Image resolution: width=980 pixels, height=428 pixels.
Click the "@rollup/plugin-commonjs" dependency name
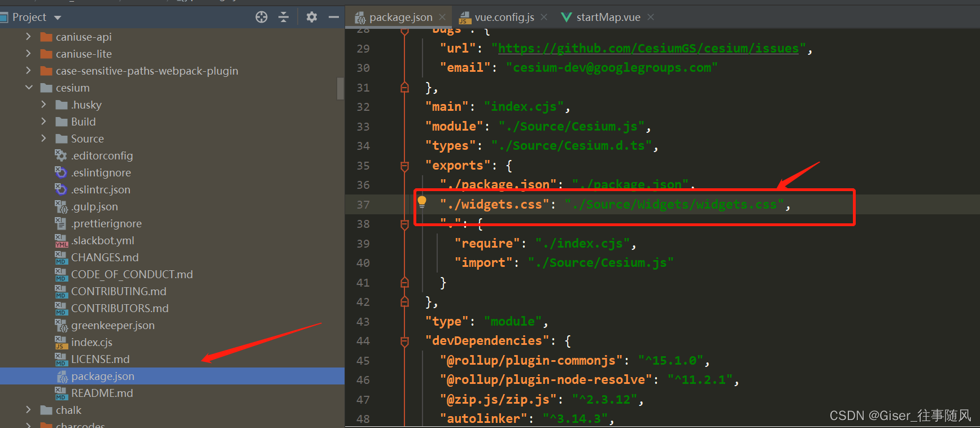[532, 361]
